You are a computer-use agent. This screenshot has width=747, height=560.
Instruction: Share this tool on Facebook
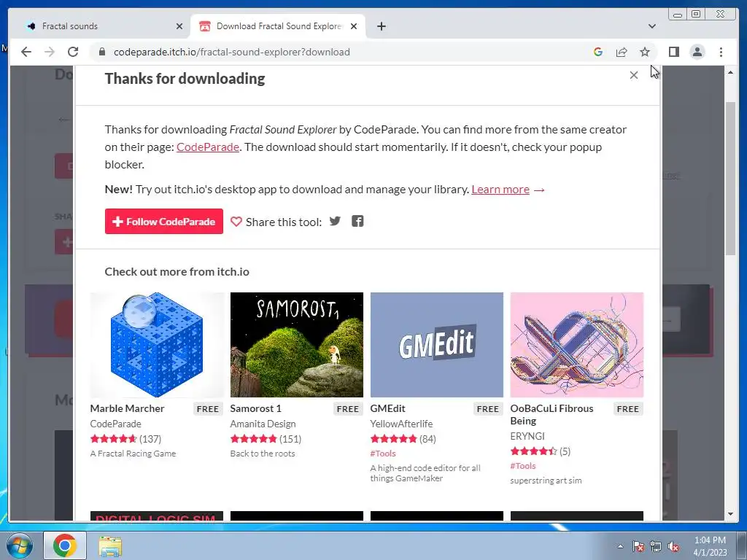tap(357, 221)
